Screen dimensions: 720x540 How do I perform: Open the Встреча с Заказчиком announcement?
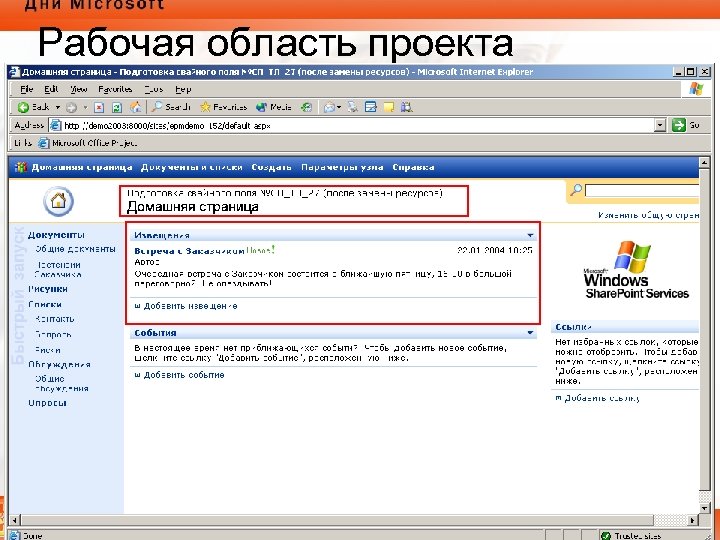click(189, 251)
